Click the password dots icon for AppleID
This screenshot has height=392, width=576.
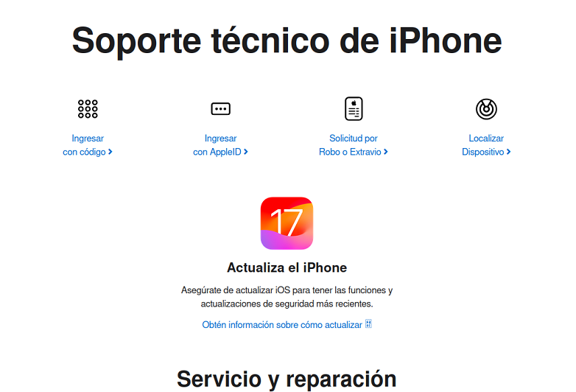click(220, 109)
